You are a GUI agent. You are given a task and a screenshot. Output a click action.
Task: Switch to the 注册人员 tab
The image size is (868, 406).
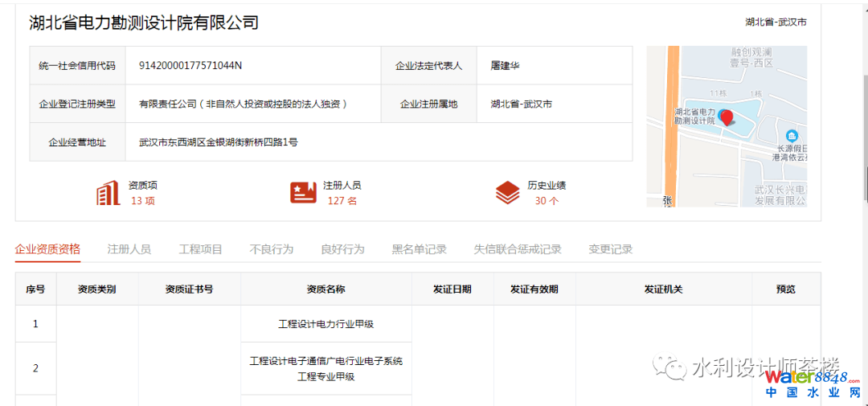[129, 249]
